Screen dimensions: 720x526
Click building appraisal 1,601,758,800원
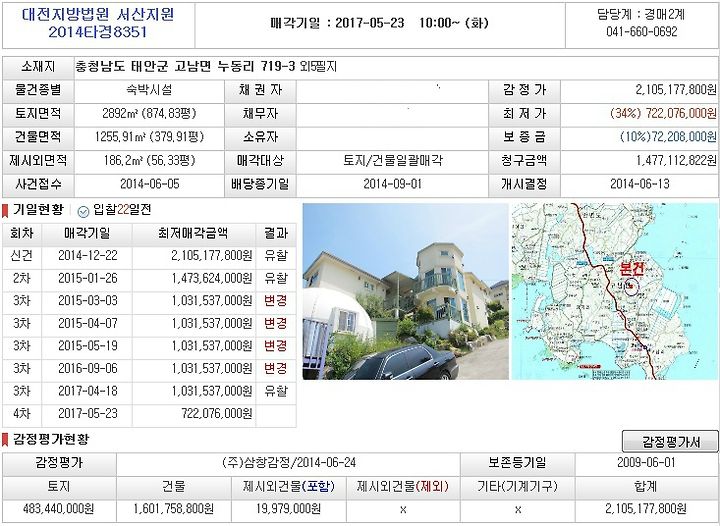click(174, 509)
